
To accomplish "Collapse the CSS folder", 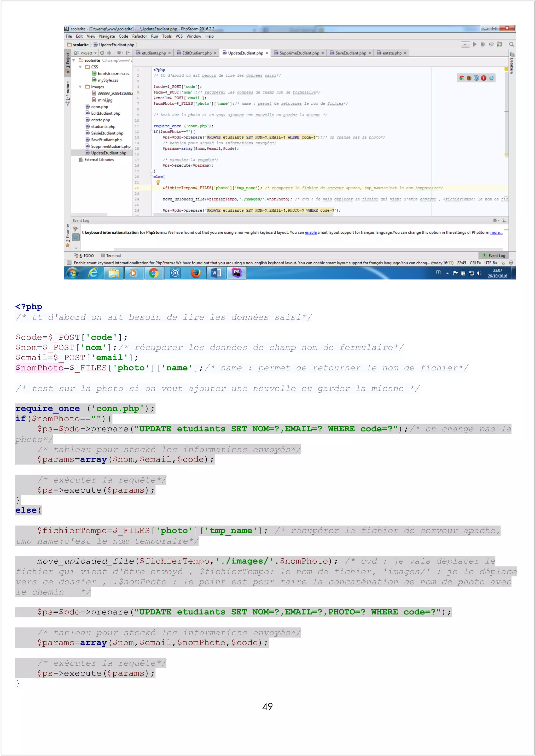I will [80, 67].
